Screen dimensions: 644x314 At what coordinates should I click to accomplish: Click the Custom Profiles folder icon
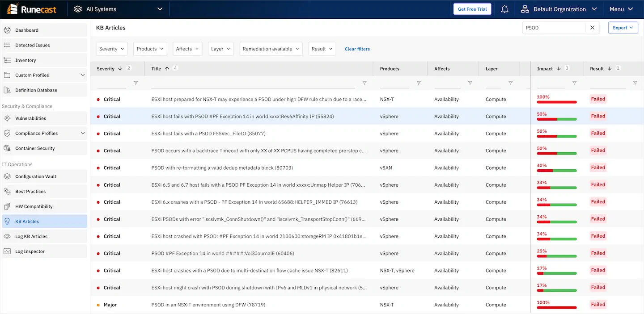(7, 75)
